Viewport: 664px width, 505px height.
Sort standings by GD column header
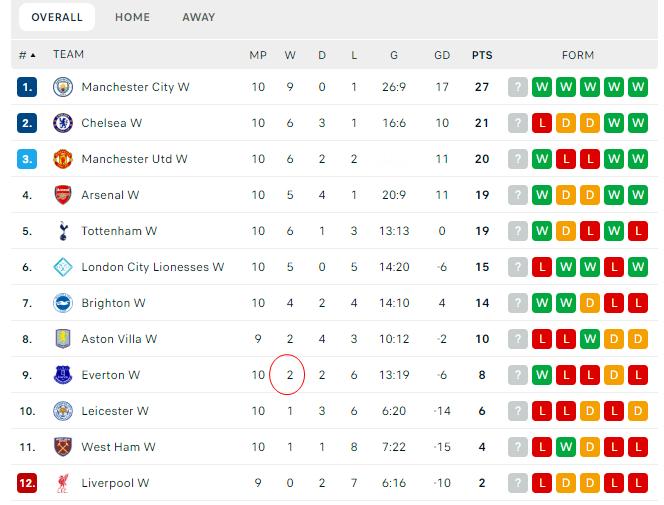(x=443, y=55)
